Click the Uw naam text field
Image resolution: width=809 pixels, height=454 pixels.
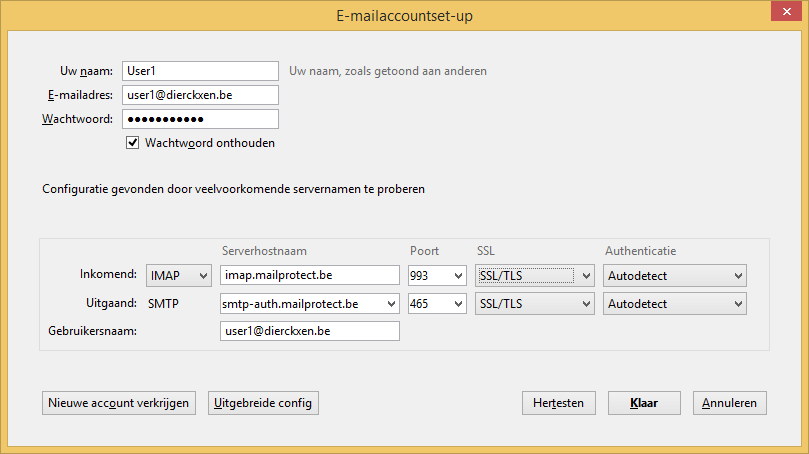coord(200,71)
